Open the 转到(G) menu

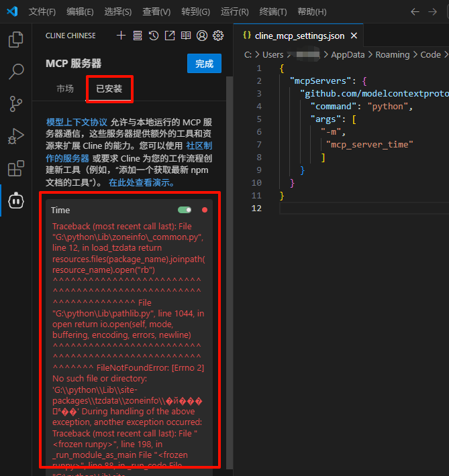195,12
